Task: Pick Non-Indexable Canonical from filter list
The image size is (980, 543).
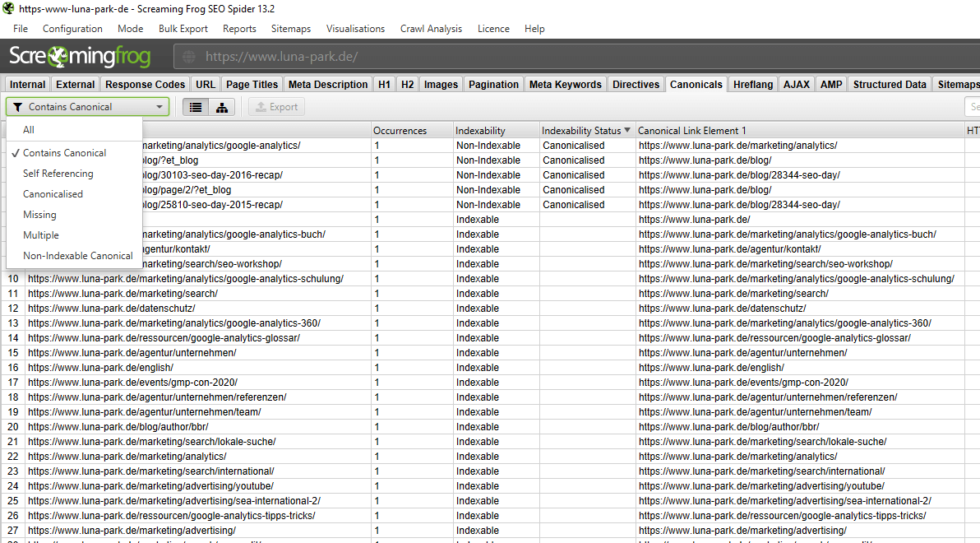Action: pos(77,256)
